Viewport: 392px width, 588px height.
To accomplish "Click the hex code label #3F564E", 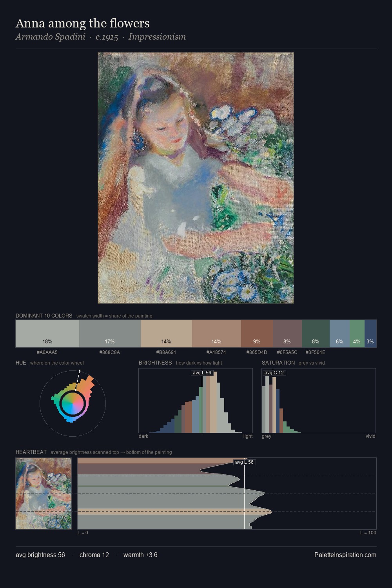I will [x=316, y=352].
